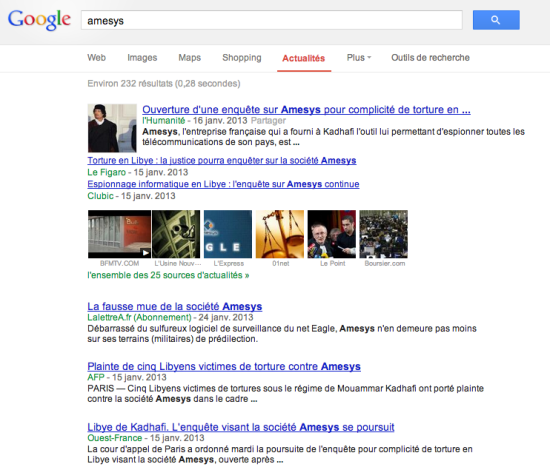Open the Google logo homepage
Viewport: 550px width, 467px height.
pos(39,20)
